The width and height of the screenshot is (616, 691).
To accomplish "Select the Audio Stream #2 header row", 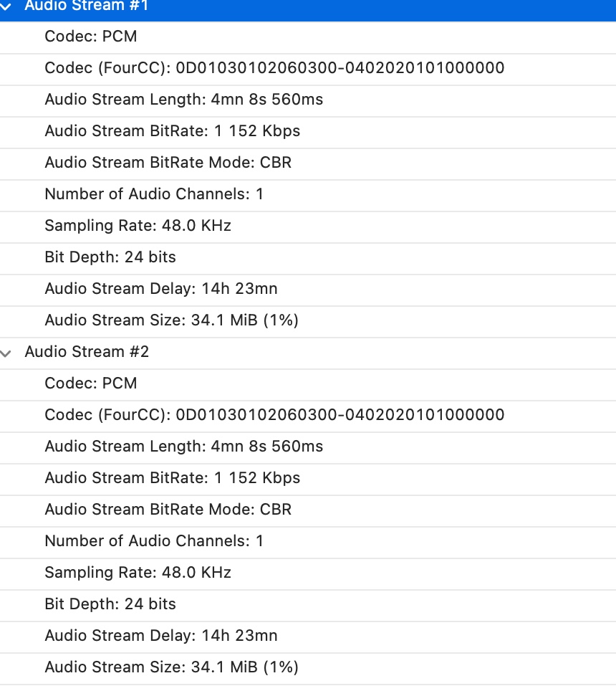I will (87, 352).
